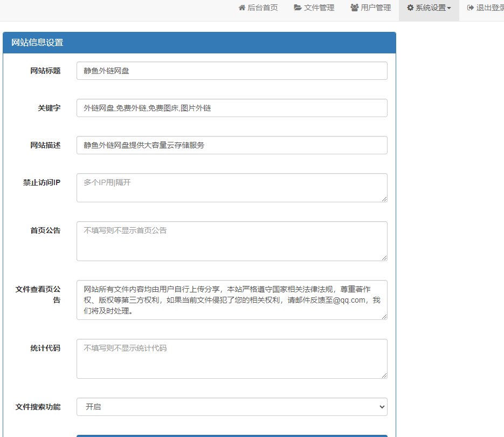504x437 pixels.
Task: Click the 统计代码 textarea
Action: point(232,358)
